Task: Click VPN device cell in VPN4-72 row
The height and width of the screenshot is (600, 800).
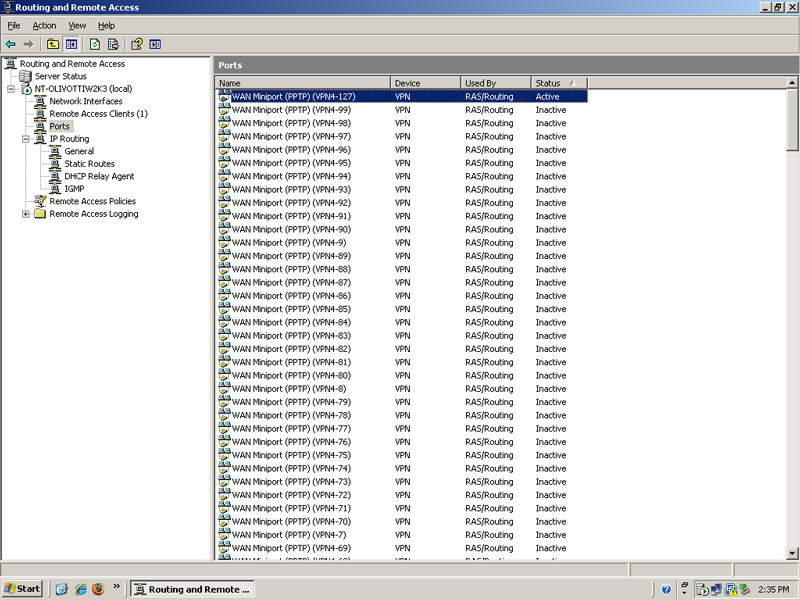Action: [x=403, y=494]
